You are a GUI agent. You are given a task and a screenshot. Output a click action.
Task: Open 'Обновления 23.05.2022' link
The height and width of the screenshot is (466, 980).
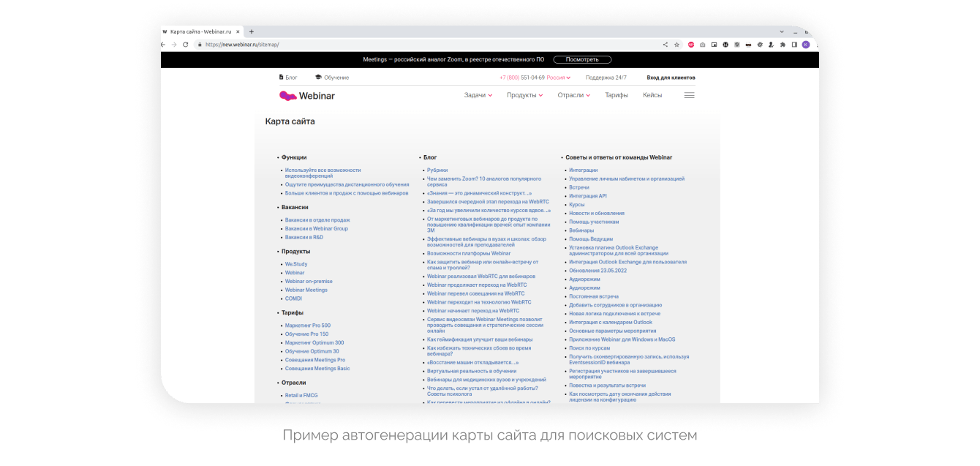coord(598,271)
